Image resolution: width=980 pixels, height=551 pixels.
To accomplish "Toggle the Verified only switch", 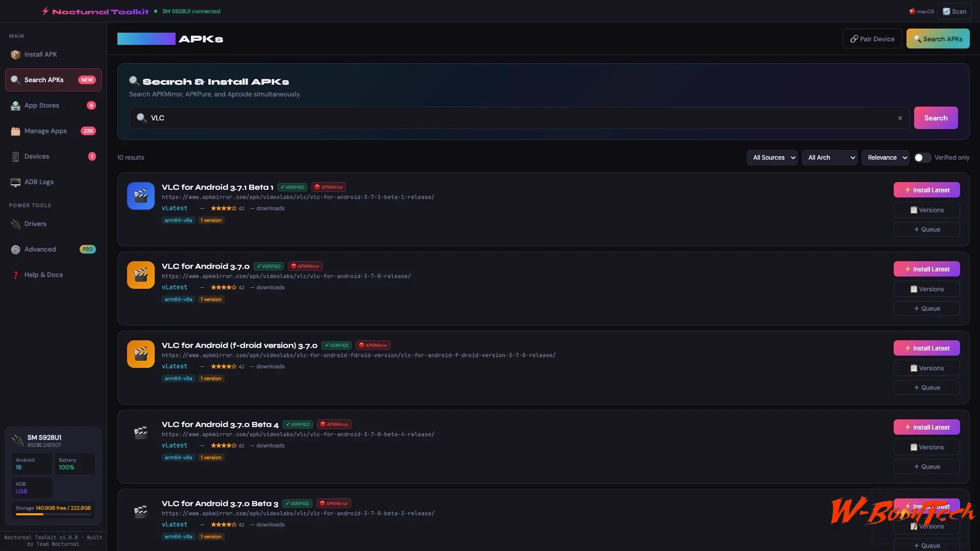I will [x=922, y=158].
